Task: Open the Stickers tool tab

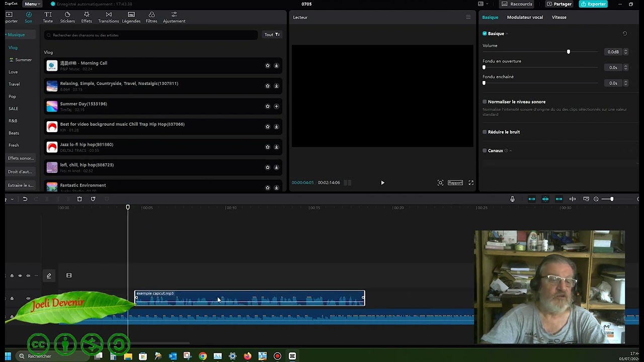Action: [x=67, y=18]
